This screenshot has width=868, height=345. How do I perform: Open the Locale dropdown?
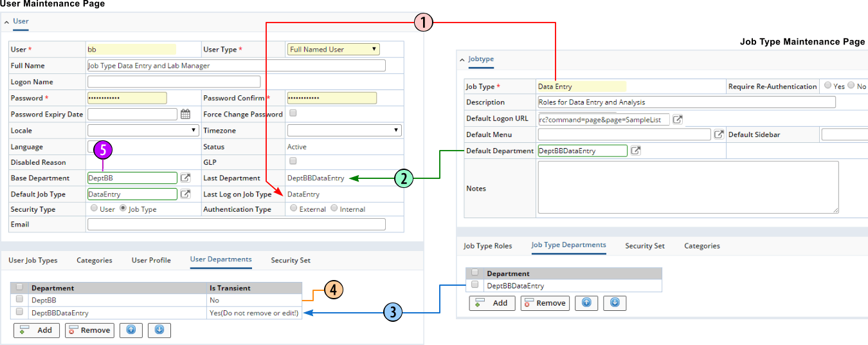[x=143, y=130]
